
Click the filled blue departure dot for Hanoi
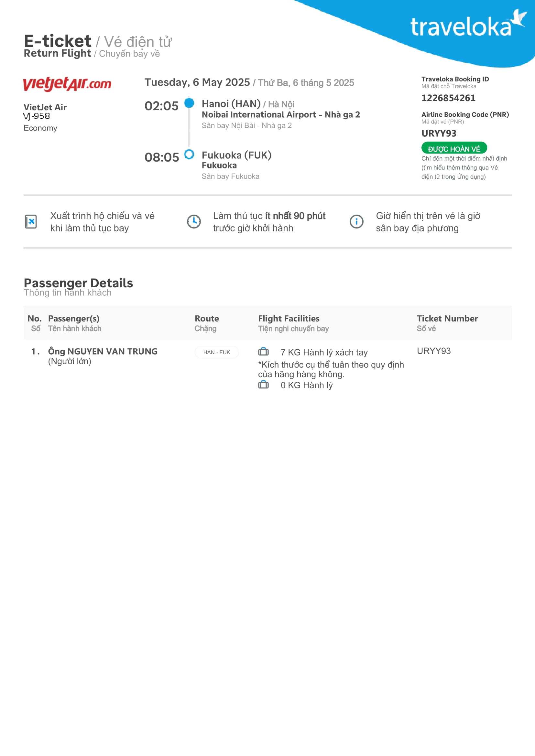[189, 103]
